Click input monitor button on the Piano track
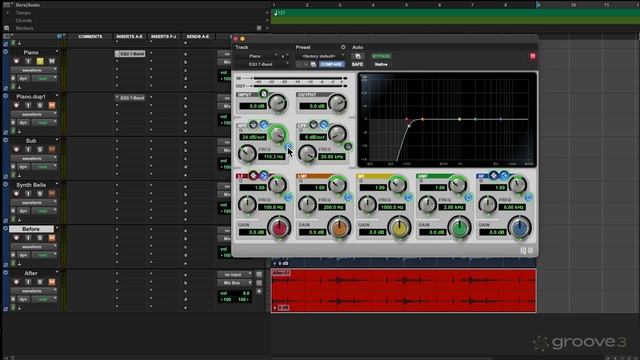The width and height of the screenshot is (640, 360). 28,61
